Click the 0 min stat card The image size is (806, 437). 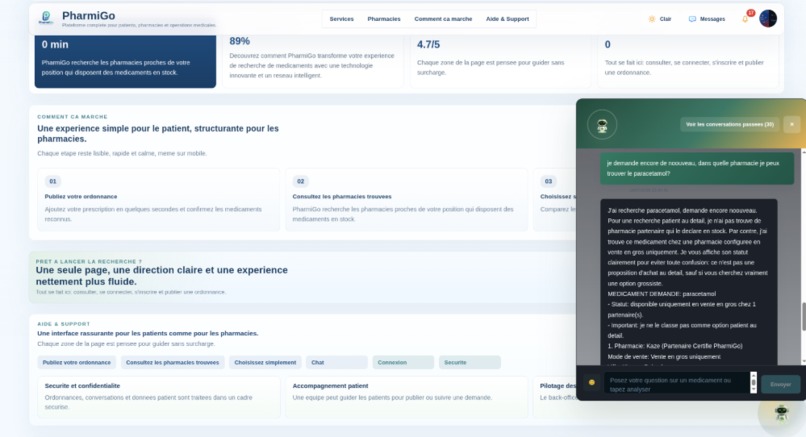(x=125, y=61)
